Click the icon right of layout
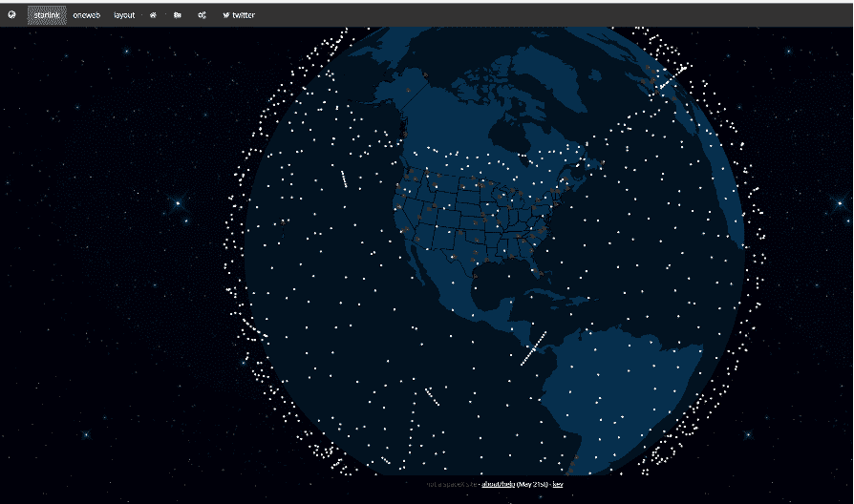 coord(153,15)
